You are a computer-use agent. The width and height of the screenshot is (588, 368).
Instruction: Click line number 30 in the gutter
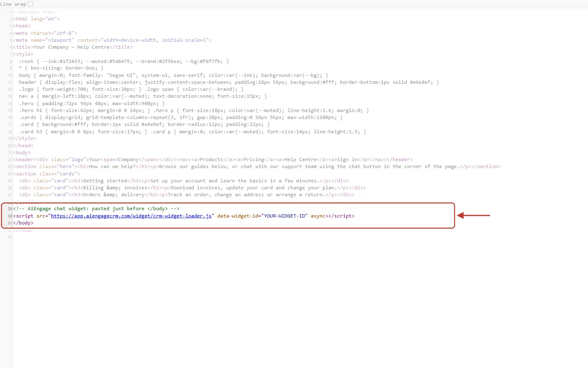point(10,216)
